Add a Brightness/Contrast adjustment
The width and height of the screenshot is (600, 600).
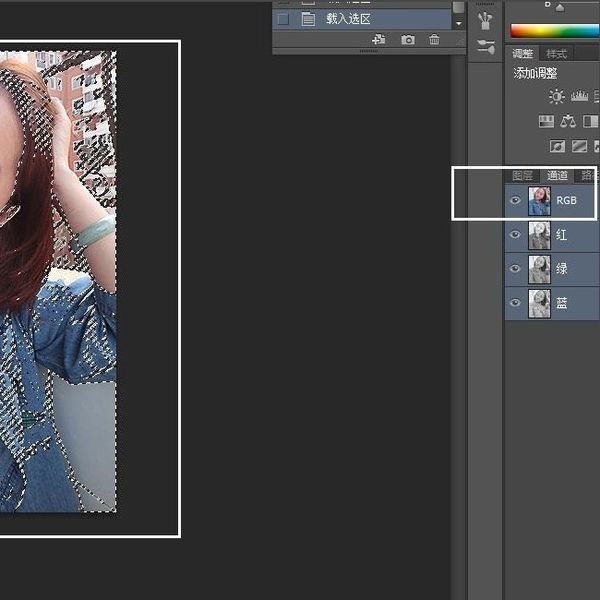(x=556, y=97)
